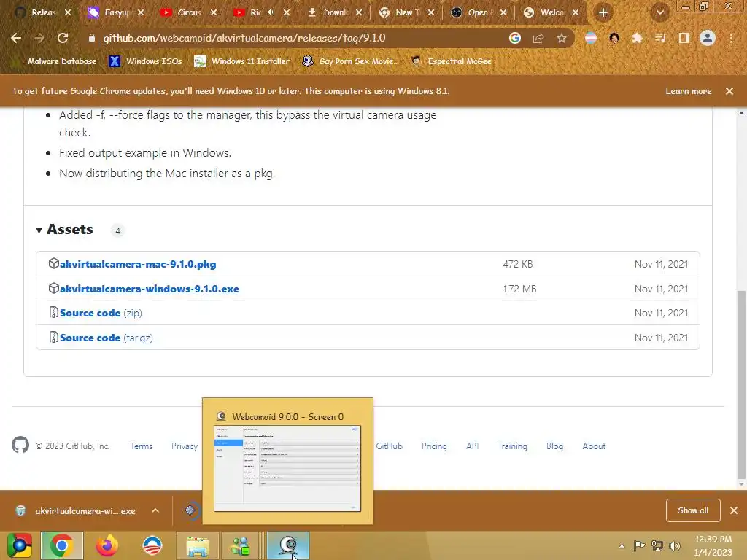Viewport: 747px width, 560px height.
Task: Open Malware Database bookmark
Action: [56, 61]
